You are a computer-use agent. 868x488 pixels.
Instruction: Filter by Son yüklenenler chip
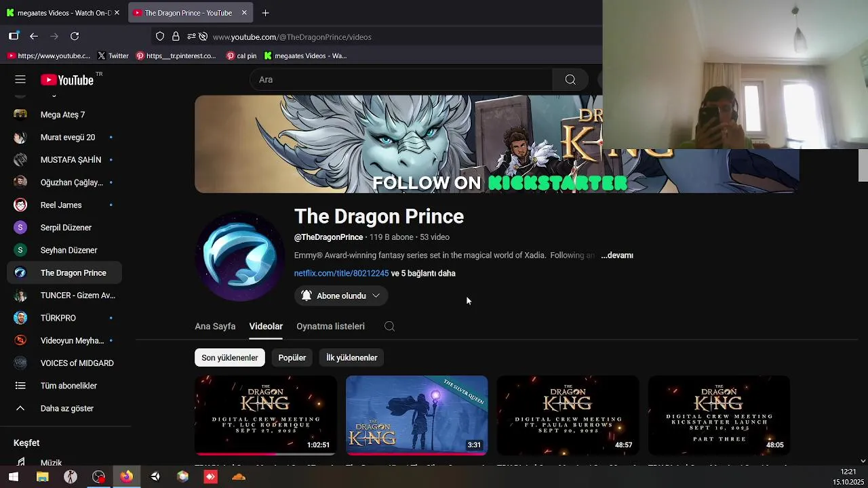(230, 358)
